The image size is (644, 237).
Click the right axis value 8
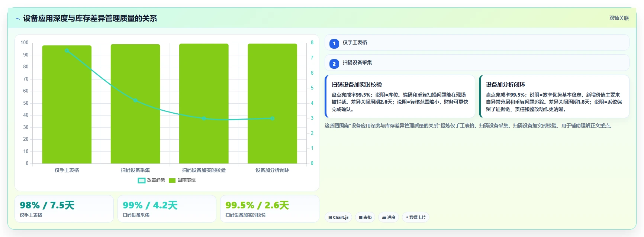tap(312, 43)
